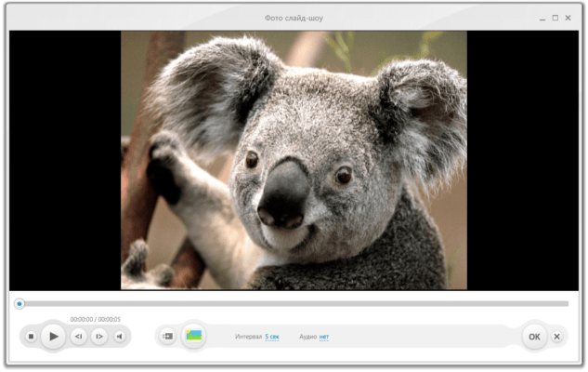This screenshot has height=372, width=588.
Task: Click the koala preview image
Action: click(294, 160)
